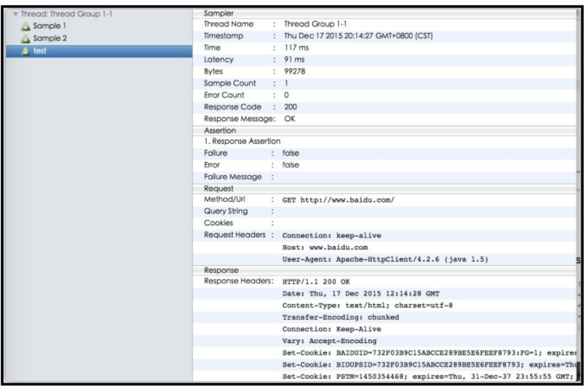
Task: Click the Response Code value 200
Action: click(291, 107)
